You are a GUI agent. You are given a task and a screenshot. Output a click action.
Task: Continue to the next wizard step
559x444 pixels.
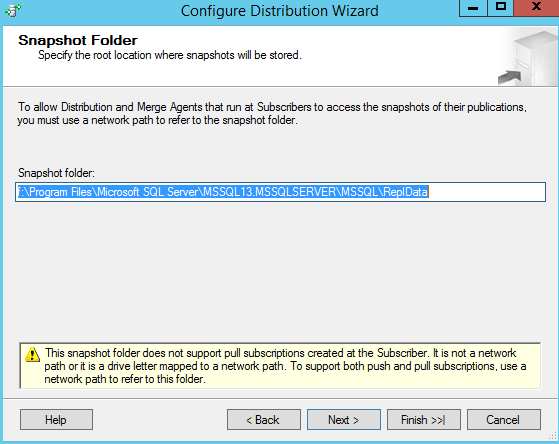344,420
